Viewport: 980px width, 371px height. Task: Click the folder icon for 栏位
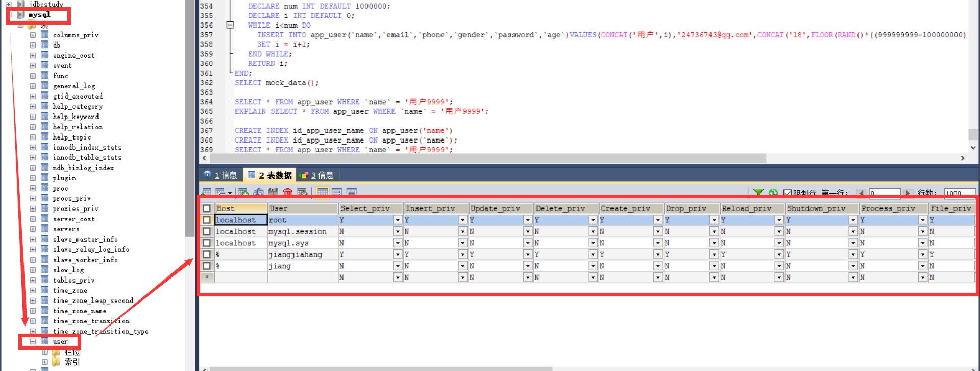coord(56,352)
